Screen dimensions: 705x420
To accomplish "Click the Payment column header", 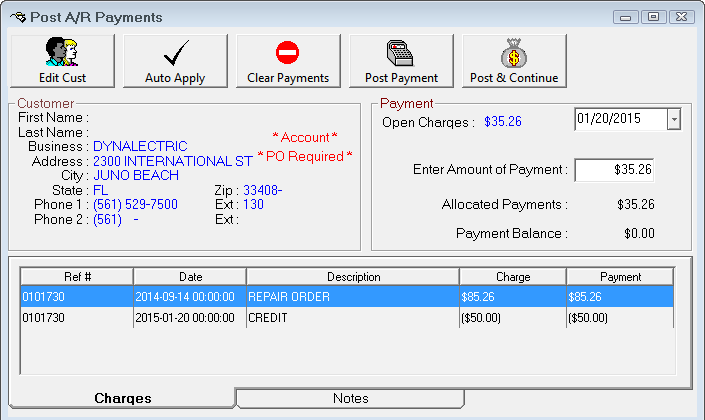I will point(620,277).
